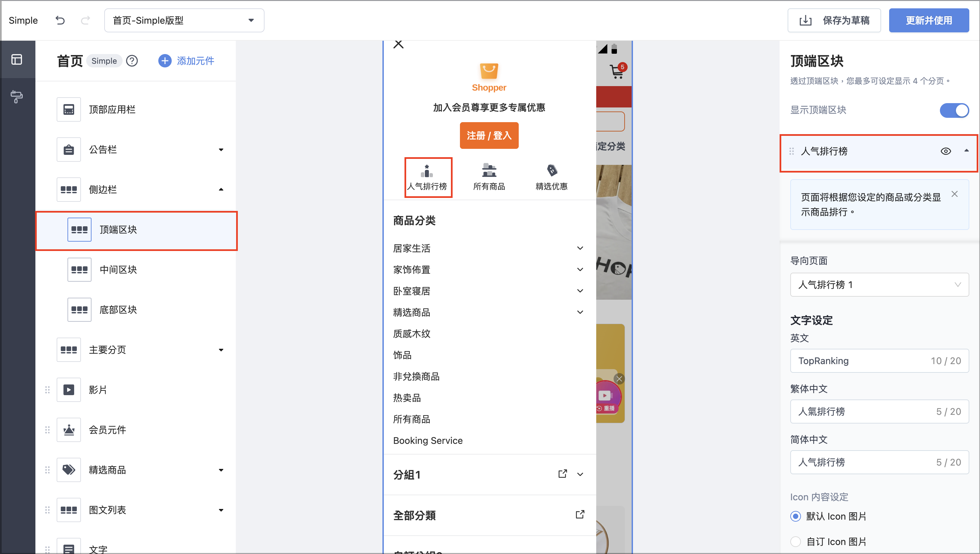Open the 首页-Simple版型 dropdown
Image resolution: width=980 pixels, height=554 pixels.
click(184, 20)
